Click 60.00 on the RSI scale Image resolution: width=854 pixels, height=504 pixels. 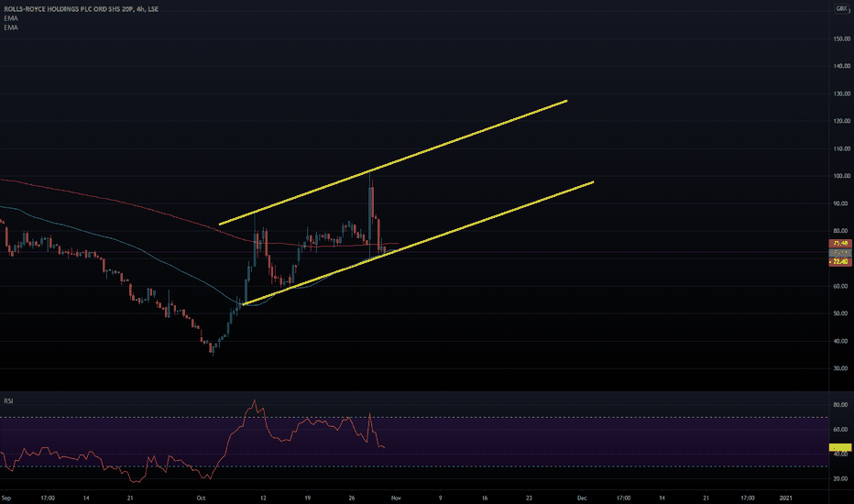[840, 430]
